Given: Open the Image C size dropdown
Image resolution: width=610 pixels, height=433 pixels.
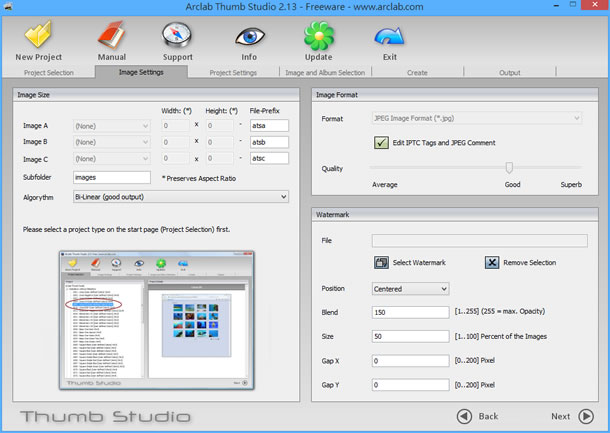Looking at the screenshot, I should [111, 159].
